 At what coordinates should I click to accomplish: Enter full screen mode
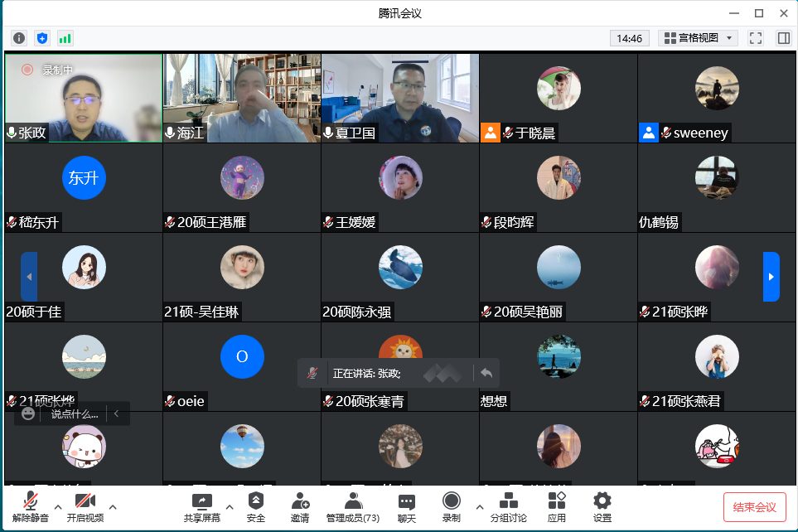pos(755,38)
